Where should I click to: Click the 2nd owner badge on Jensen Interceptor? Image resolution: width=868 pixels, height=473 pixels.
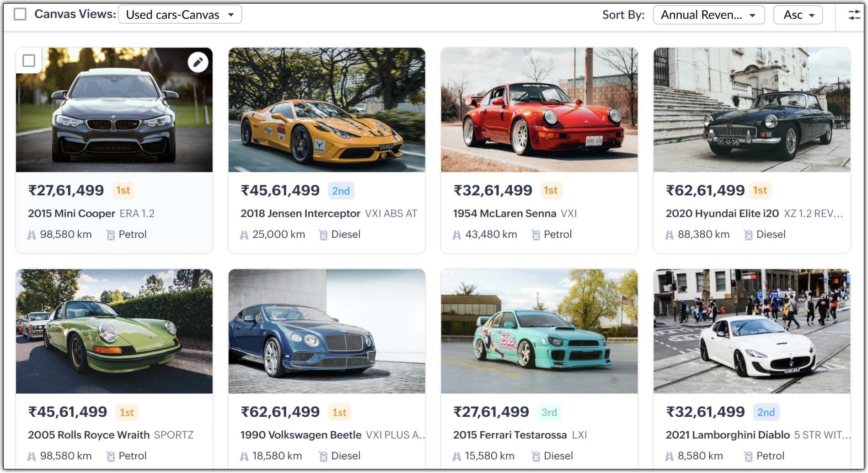pos(341,191)
